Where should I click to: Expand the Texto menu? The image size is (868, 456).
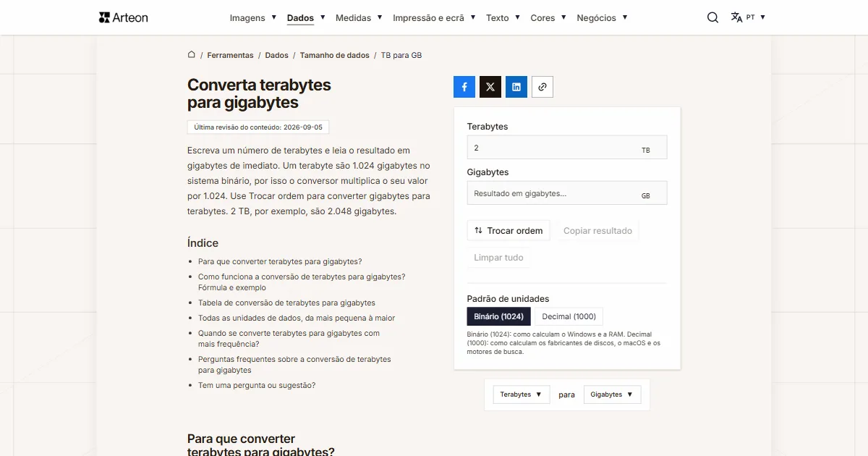(x=503, y=17)
